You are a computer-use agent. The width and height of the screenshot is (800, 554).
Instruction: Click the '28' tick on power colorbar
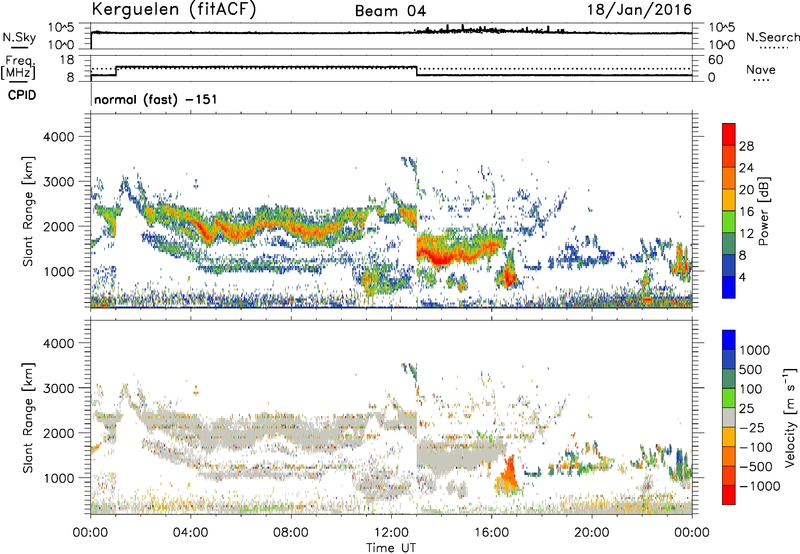click(746, 146)
